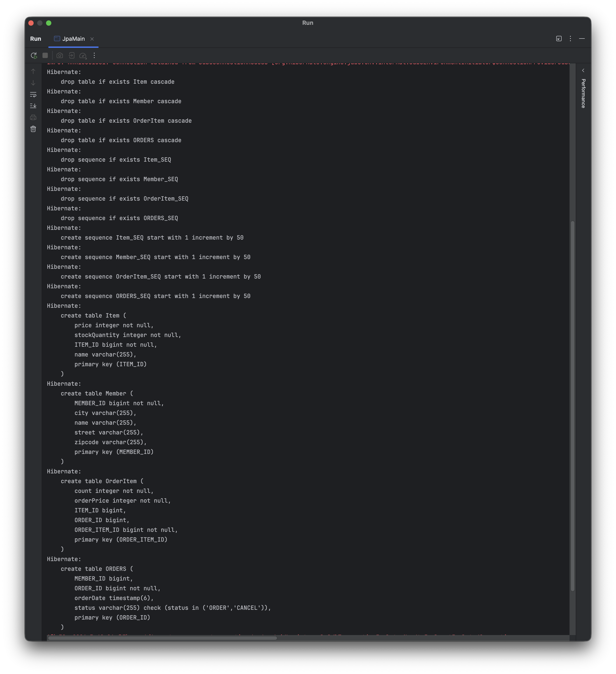Expand the Performance side panel chevron
Image resolution: width=616 pixels, height=674 pixels.
583,71
